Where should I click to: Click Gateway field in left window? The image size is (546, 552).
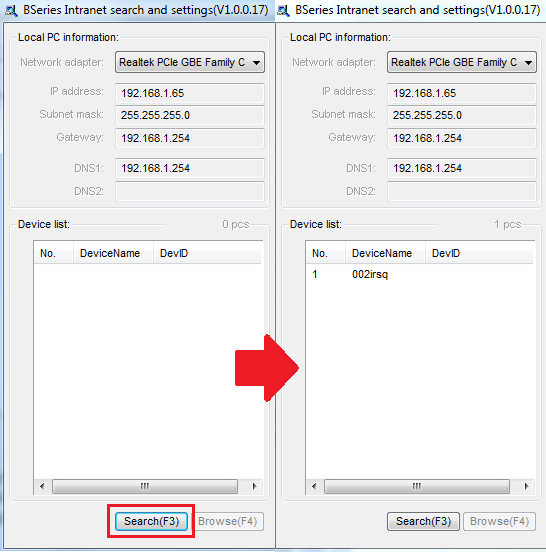tap(190, 138)
